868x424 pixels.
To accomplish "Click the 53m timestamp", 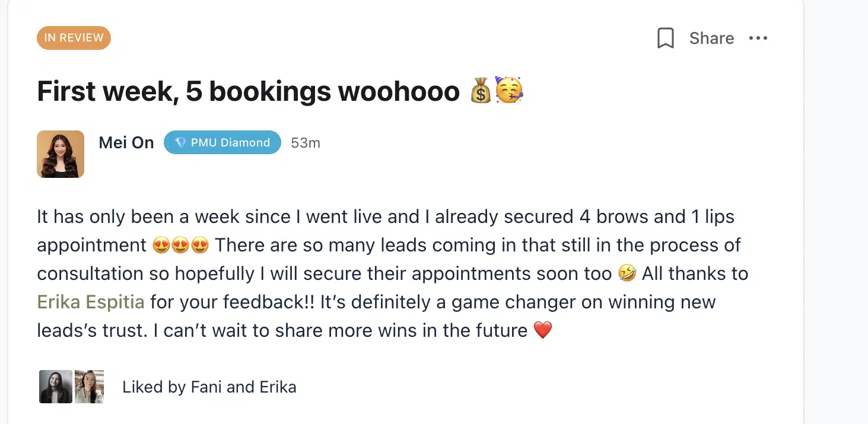I will click(x=306, y=143).
